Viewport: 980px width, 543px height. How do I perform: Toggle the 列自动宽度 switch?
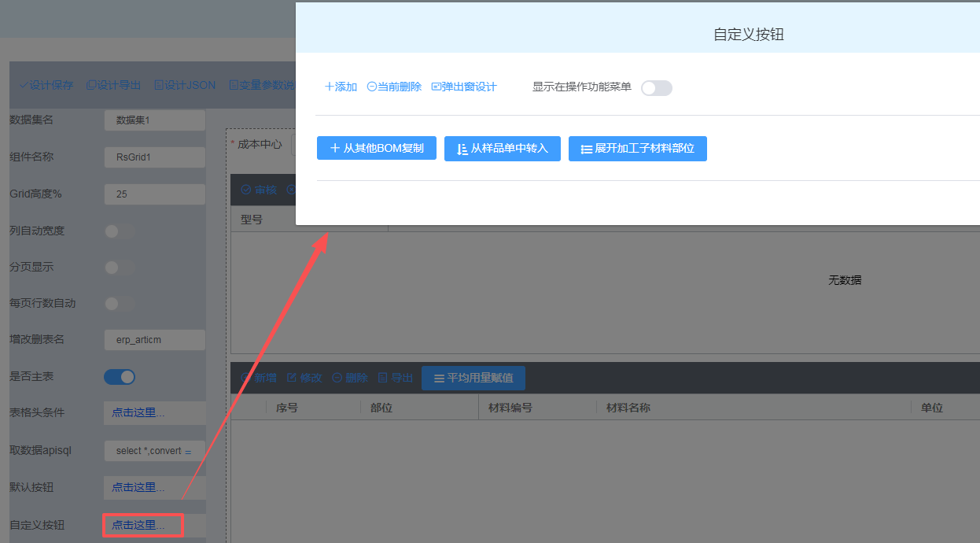120,231
